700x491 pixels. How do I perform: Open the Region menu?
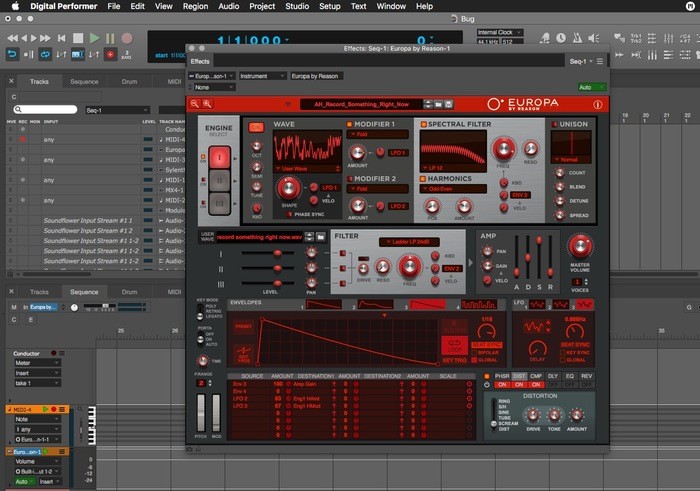[195, 6]
